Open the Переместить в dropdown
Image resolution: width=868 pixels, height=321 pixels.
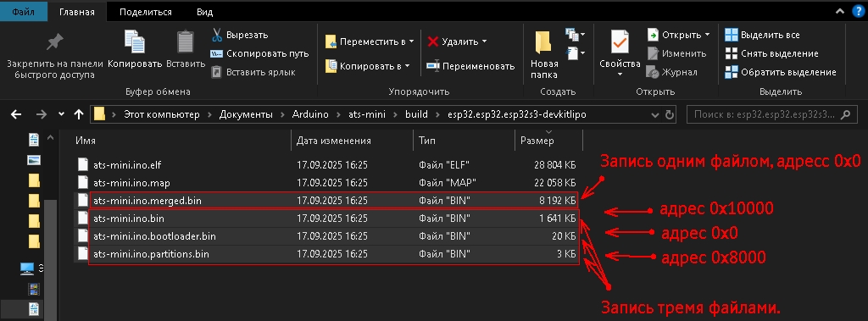pyautogui.click(x=370, y=42)
